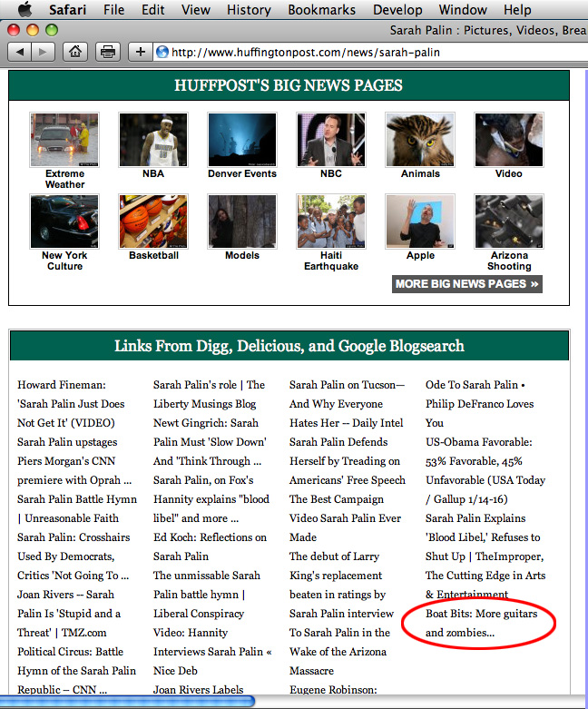The image size is (588, 709).
Task: Open Howard Fineman 'Just Does Not Get It' link
Action: [x=71, y=404]
